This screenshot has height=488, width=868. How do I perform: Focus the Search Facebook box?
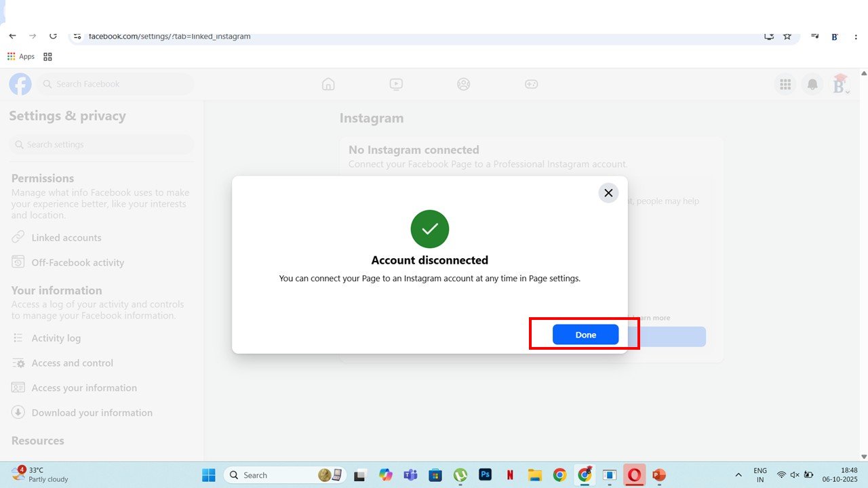115,84
